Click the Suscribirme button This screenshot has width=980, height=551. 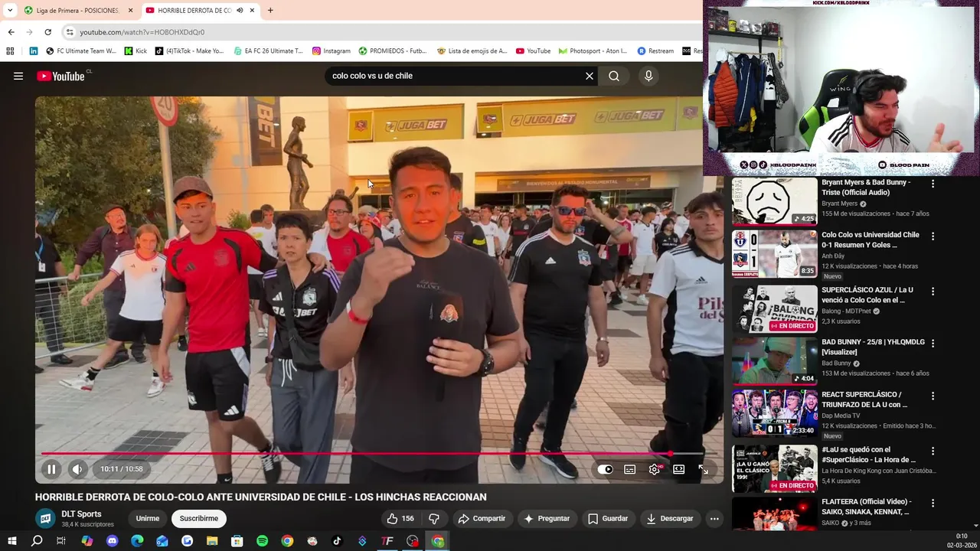click(x=199, y=519)
